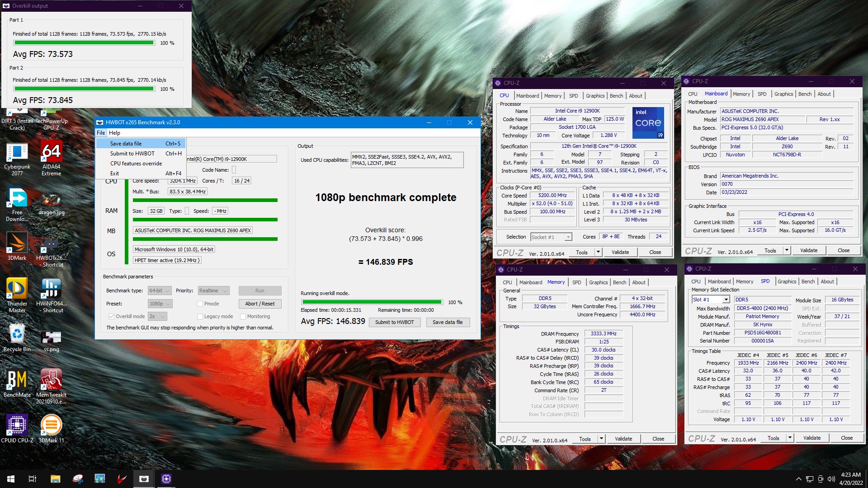This screenshot has width=868, height=488.
Task: Open Benchmark type 64-bit dropdown
Action: [160, 291]
